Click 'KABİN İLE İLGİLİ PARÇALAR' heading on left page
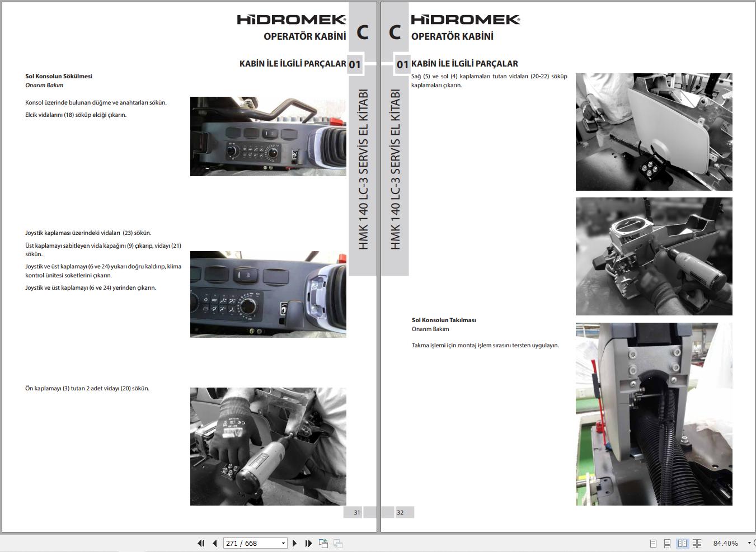This screenshot has width=756, height=552. pyautogui.click(x=293, y=64)
